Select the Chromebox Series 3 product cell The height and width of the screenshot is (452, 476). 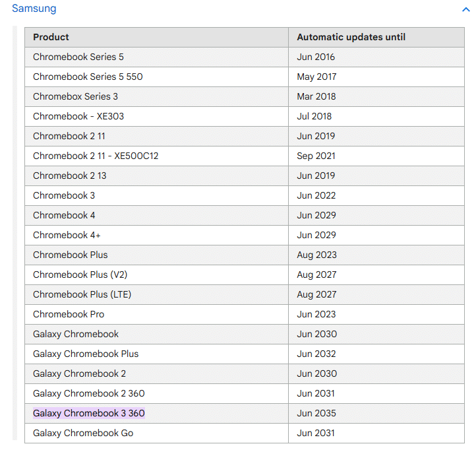75,96
